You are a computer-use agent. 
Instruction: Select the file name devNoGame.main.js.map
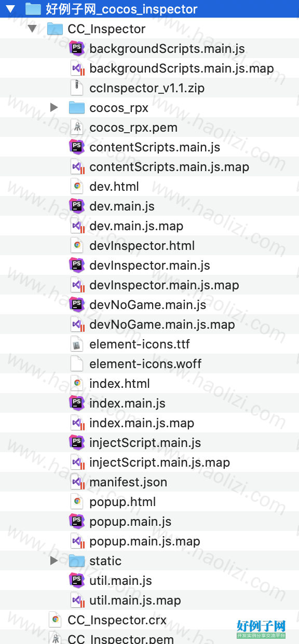162,325
